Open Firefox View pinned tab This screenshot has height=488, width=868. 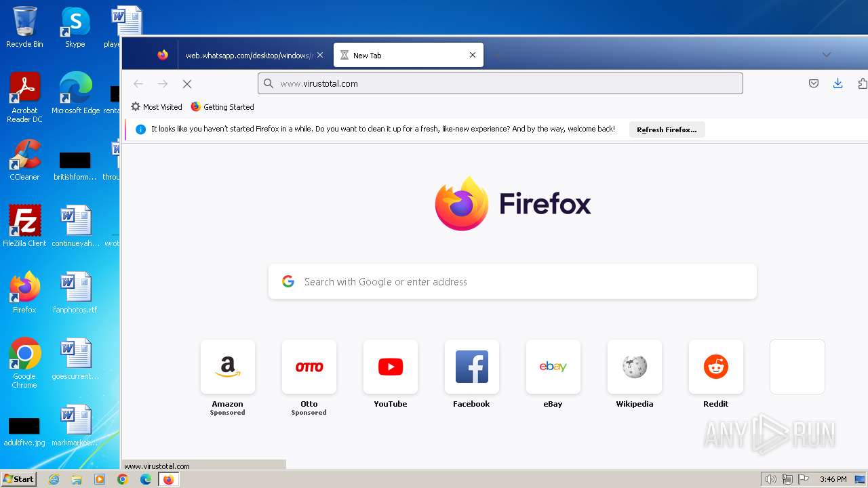coord(163,55)
